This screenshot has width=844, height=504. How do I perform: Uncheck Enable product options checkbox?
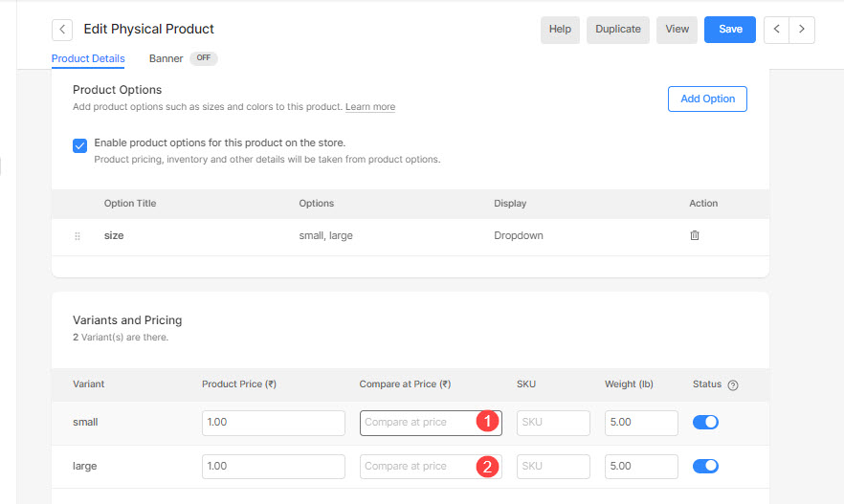tap(79, 145)
